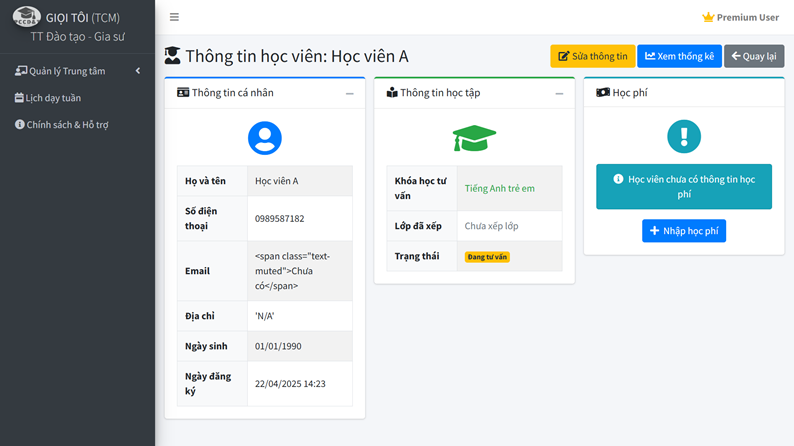Click the money icon in Học phí header
This screenshot has height=446, width=794.
pos(603,93)
